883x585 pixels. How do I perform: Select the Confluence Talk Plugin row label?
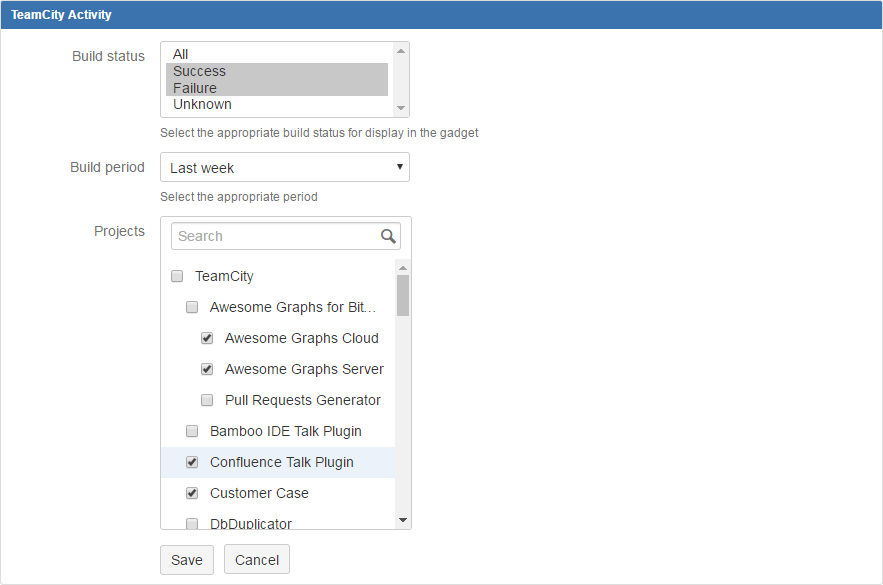click(x=282, y=462)
